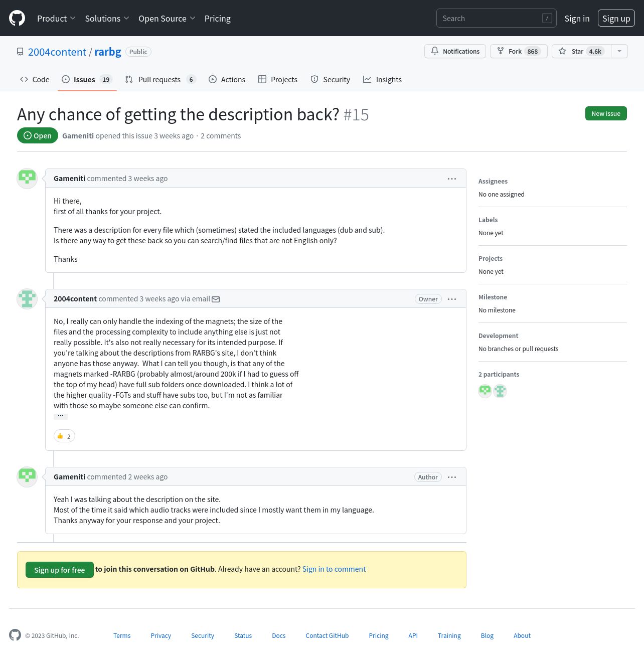Click the Owner badge label
The image size is (644, 666).
click(x=428, y=299)
